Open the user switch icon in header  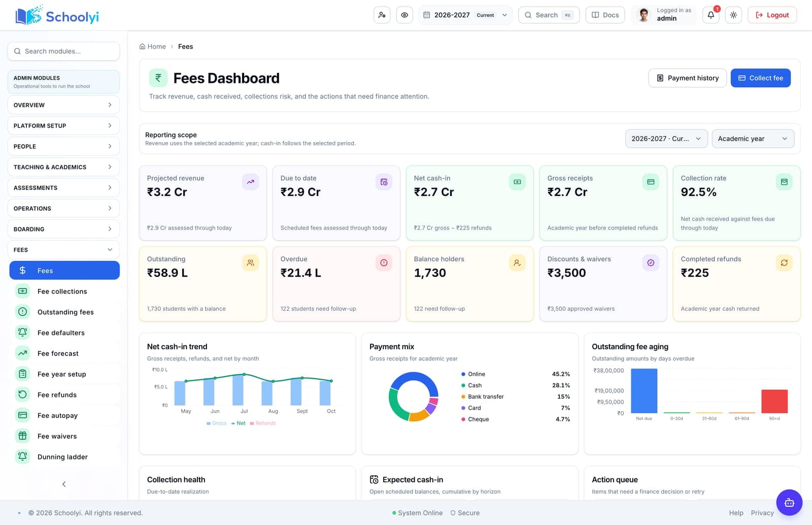pos(382,15)
